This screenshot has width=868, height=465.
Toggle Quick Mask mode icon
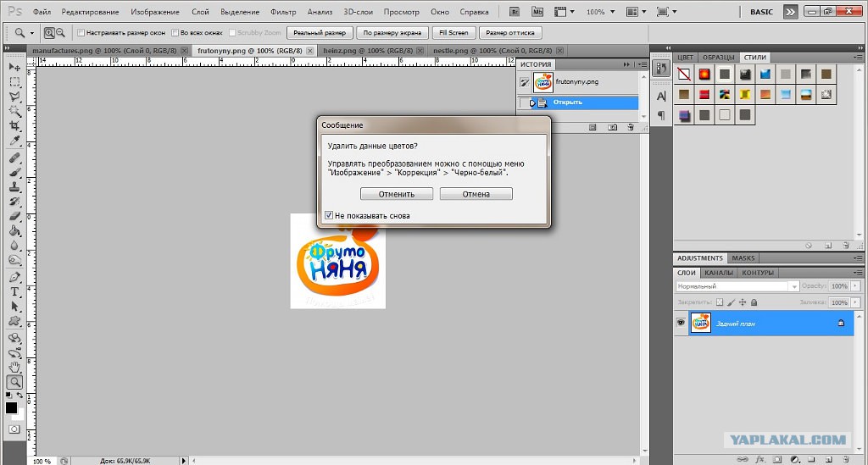[14, 429]
